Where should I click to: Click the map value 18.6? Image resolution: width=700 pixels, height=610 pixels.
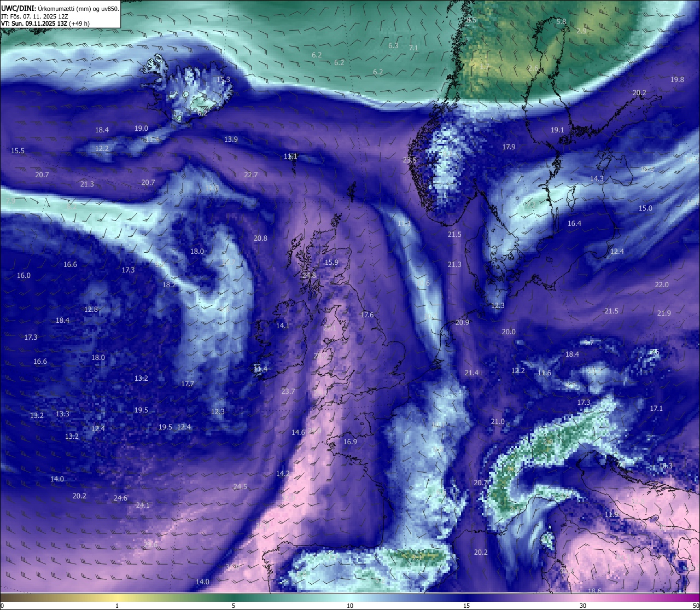click(x=594, y=591)
